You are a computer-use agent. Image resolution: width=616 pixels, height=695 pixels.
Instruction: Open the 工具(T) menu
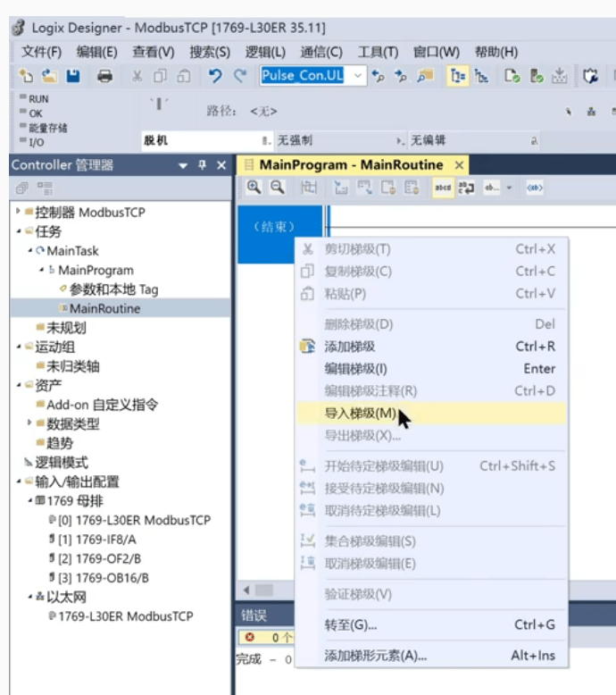click(378, 53)
